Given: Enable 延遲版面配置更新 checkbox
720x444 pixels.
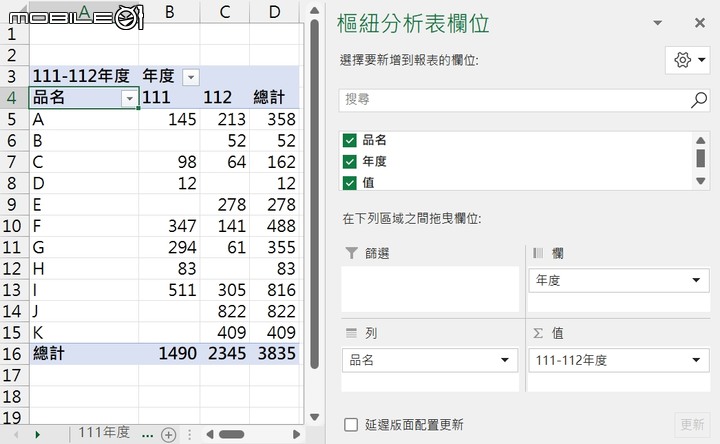Looking at the screenshot, I should coord(351,424).
